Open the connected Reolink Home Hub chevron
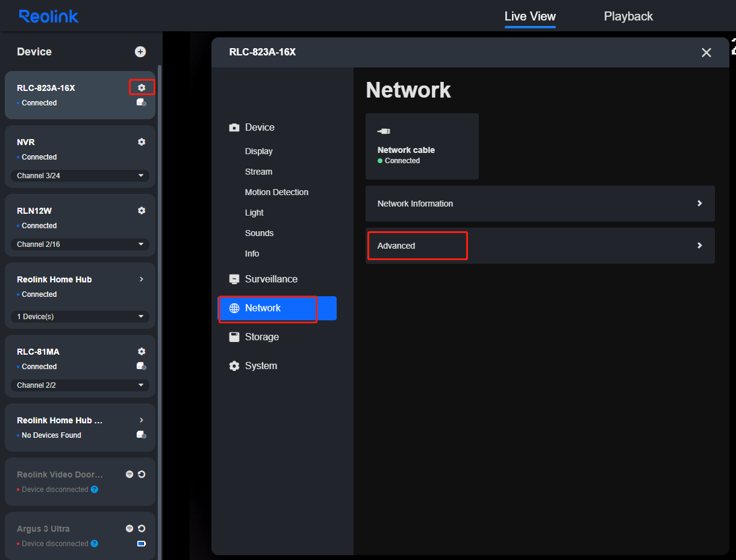The height and width of the screenshot is (560, 736). click(142, 279)
